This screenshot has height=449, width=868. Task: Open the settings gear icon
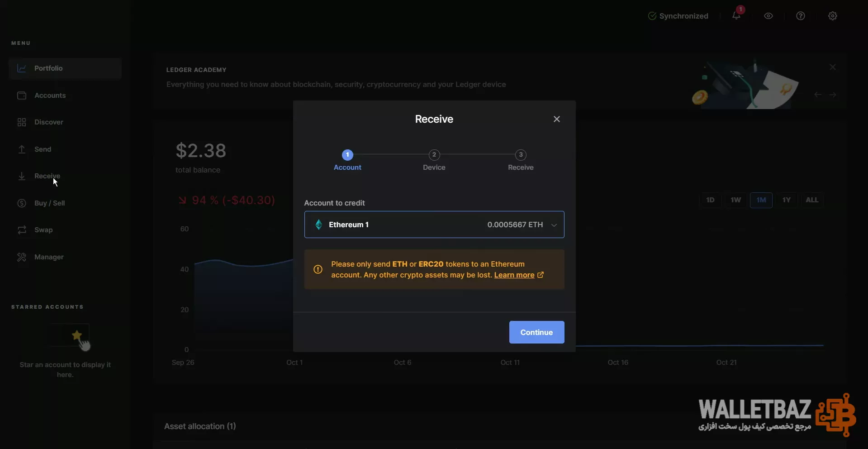click(833, 16)
